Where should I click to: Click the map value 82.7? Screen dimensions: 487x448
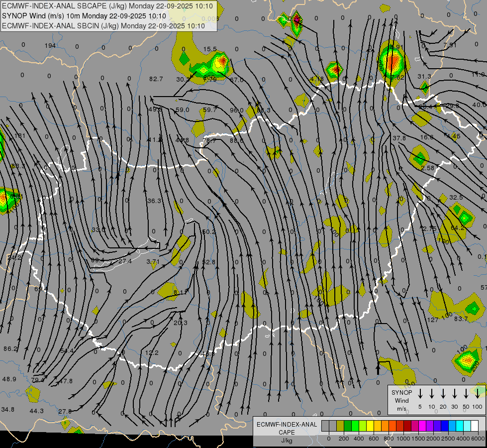[156, 79]
